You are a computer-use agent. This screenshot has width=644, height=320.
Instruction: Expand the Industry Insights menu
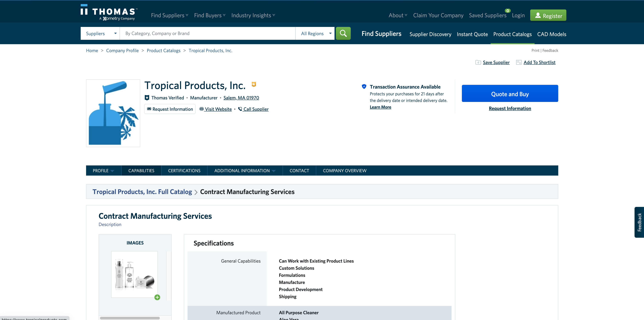pyautogui.click(x=253, y=15)
